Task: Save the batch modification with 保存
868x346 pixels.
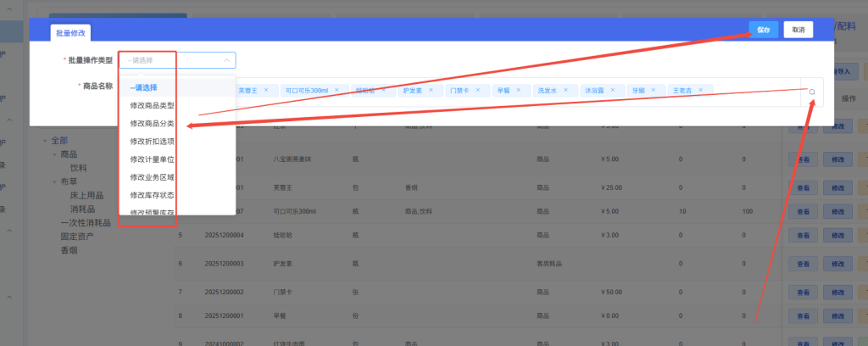Action: 764,30
